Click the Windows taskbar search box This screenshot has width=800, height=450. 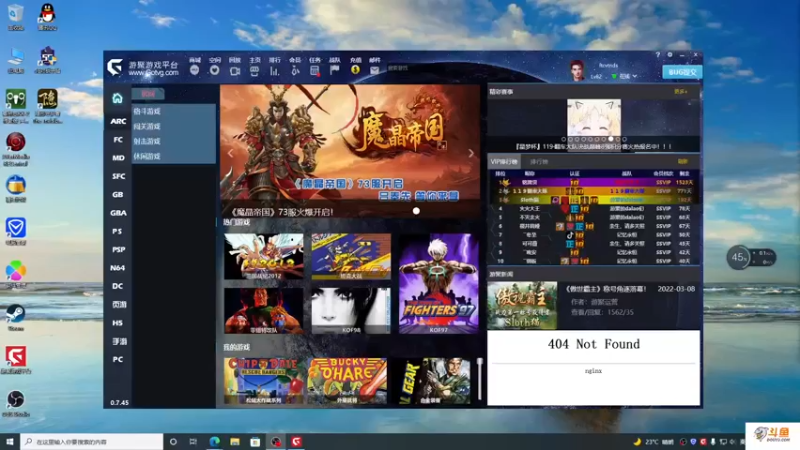click(92, 441)
